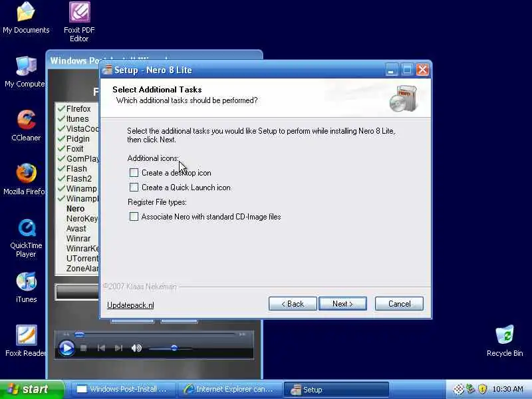Click the Nero setup icon in title bar
The width and height of the screenshot is (532, 399).
[x=107, y=70]
